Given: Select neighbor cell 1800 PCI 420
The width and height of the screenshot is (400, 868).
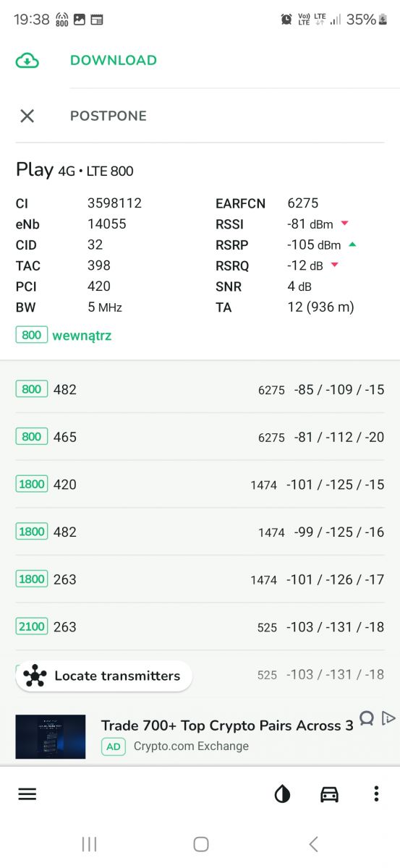Looking at the screenshot, I should tap(200, 485).
